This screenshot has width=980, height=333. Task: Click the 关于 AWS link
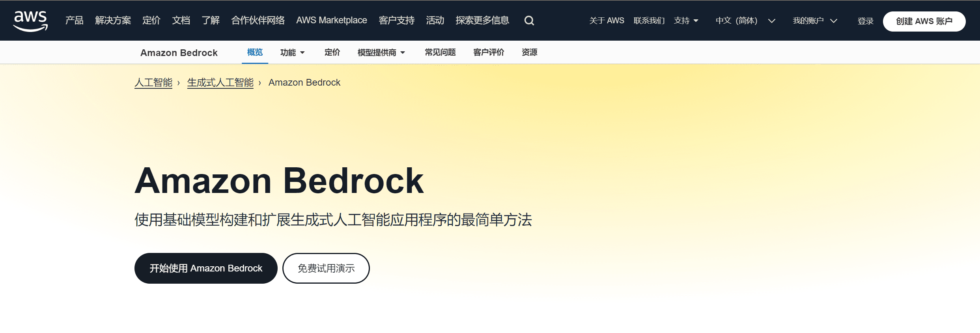click(607, 21)
